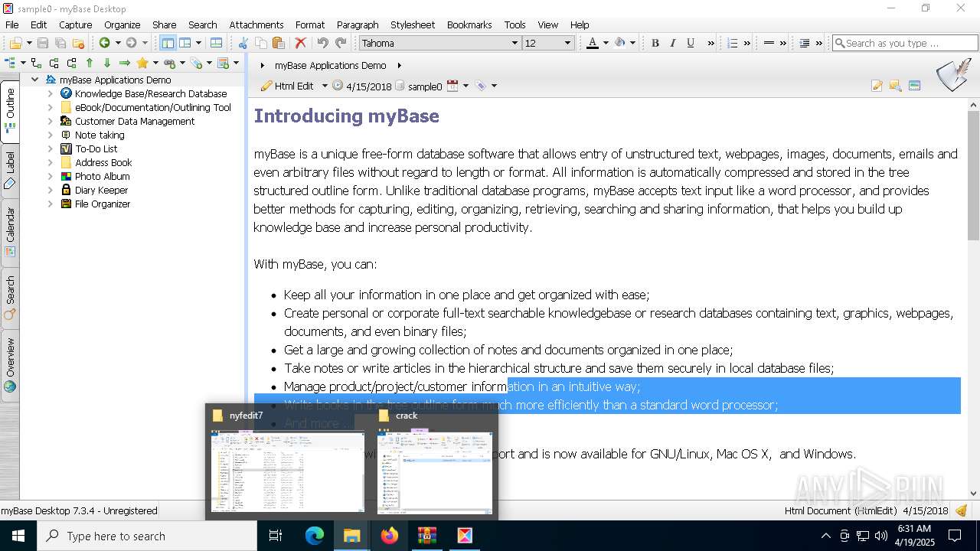Click the crack folder window thumbnail

435,471
